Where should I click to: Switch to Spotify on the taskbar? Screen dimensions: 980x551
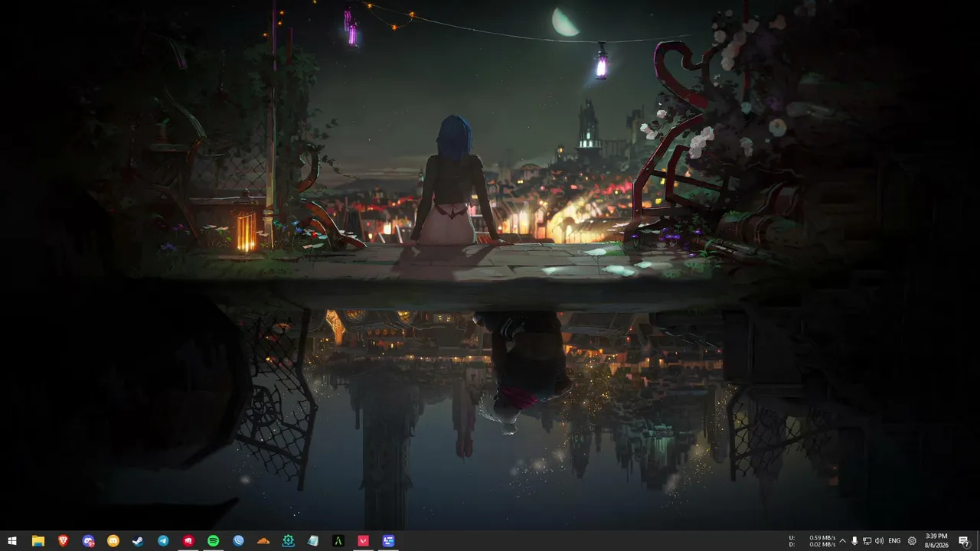coord(214,541)
